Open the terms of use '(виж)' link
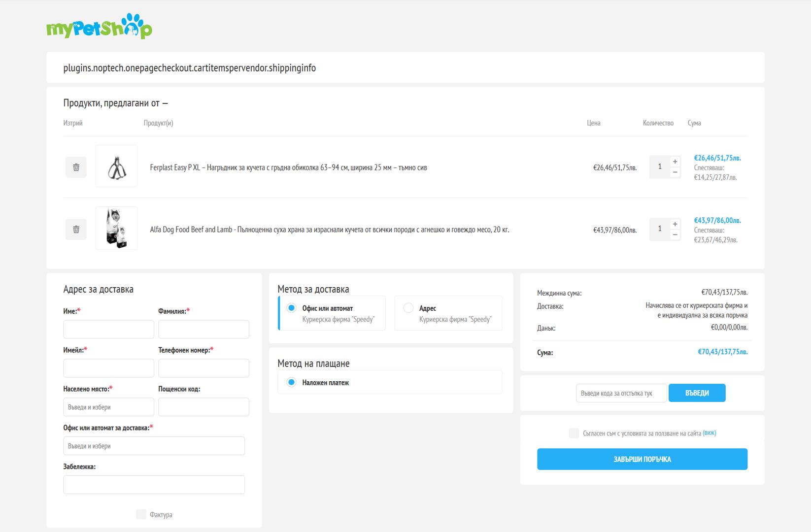 tap(709, 433)
